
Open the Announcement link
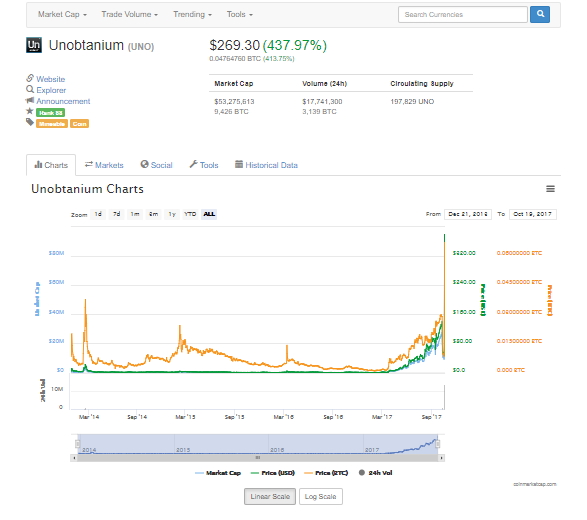point(63,101)
